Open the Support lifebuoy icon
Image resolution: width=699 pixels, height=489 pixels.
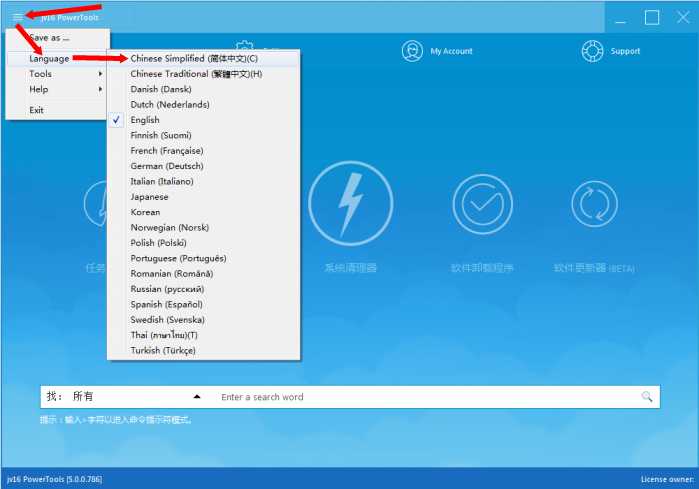592,51
